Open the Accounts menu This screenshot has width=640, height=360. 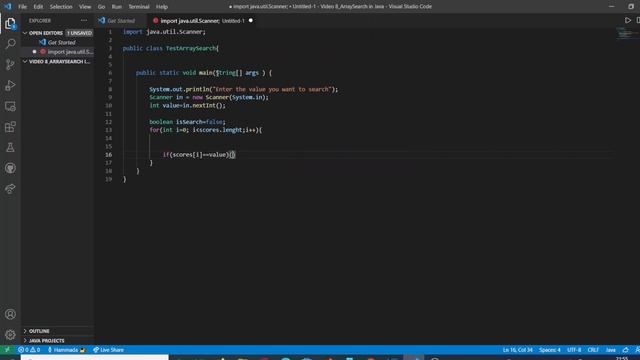click(x=10, y=314)
